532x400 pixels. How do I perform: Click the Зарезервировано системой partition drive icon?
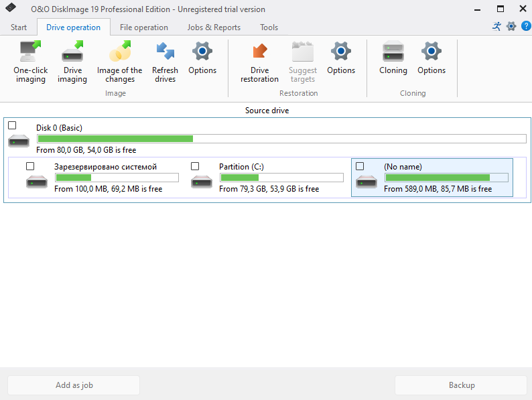click(x=37, y=182)
